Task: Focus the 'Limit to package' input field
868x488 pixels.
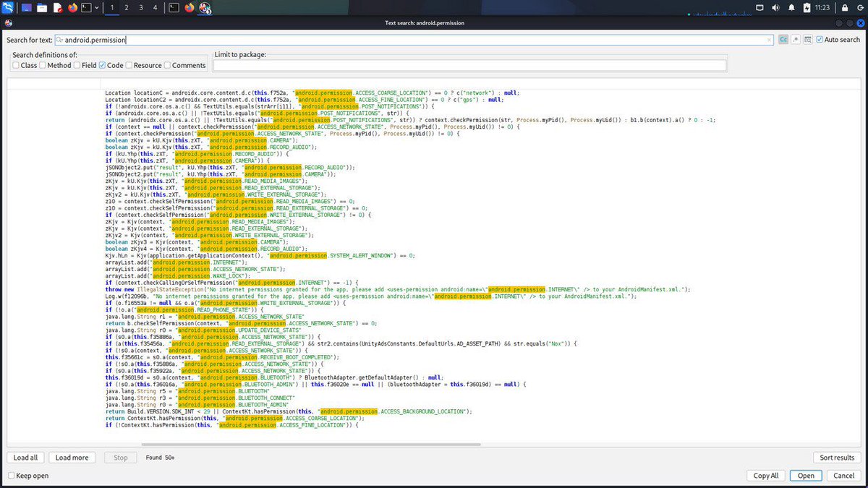Action: (x=469, y=65)
